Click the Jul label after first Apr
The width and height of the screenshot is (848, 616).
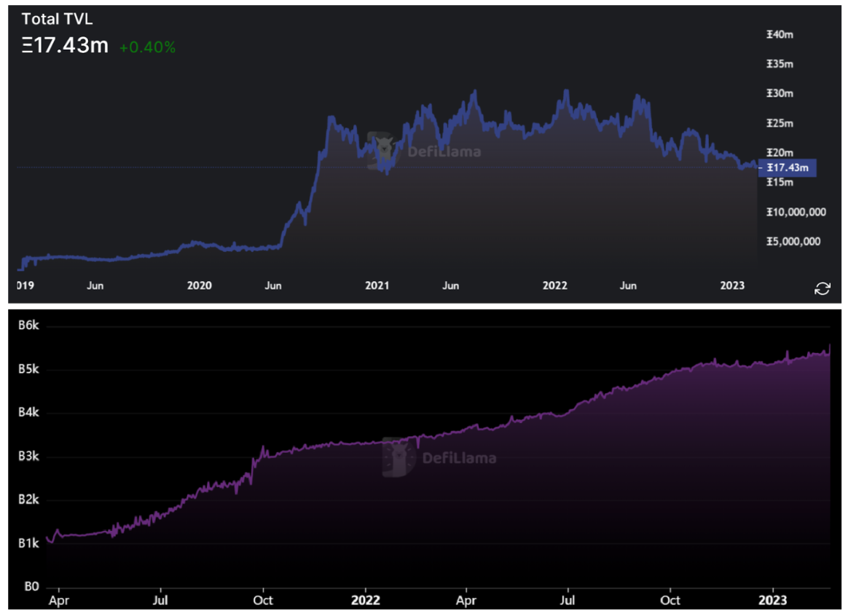160,600
